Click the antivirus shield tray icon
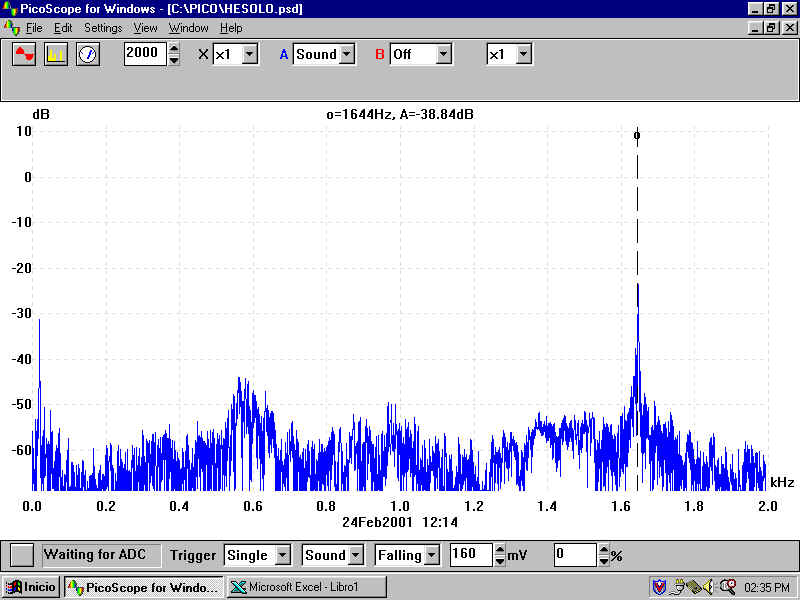Viewport: 800px width, 600px height. (659, 587)
